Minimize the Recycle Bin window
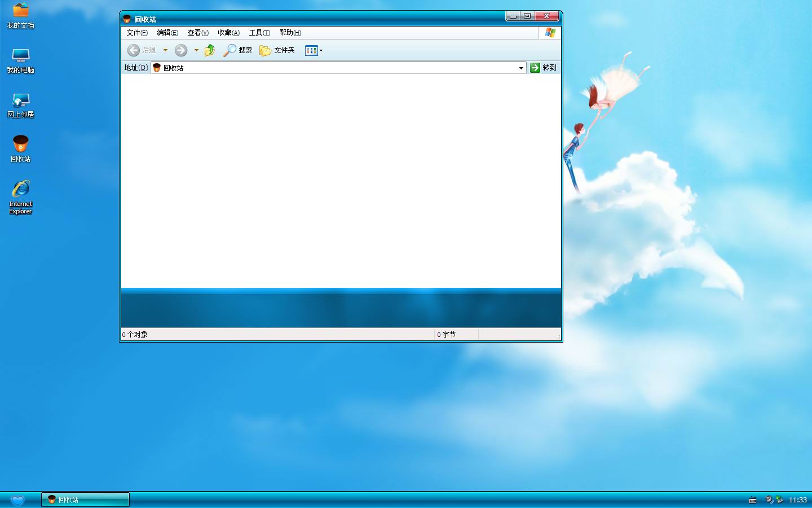 pos(513,16)
